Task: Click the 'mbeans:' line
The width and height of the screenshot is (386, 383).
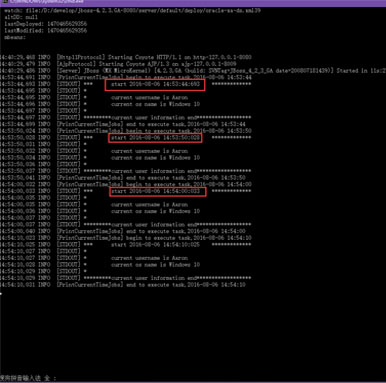Action: pos(15,37)
